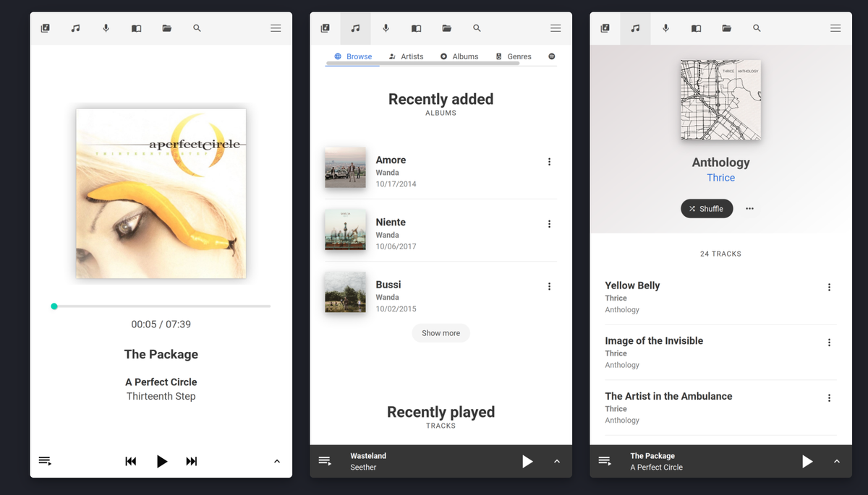The image size is (868, 495).
Task: Open Amore album thumbnail
Action: [345, 168]
